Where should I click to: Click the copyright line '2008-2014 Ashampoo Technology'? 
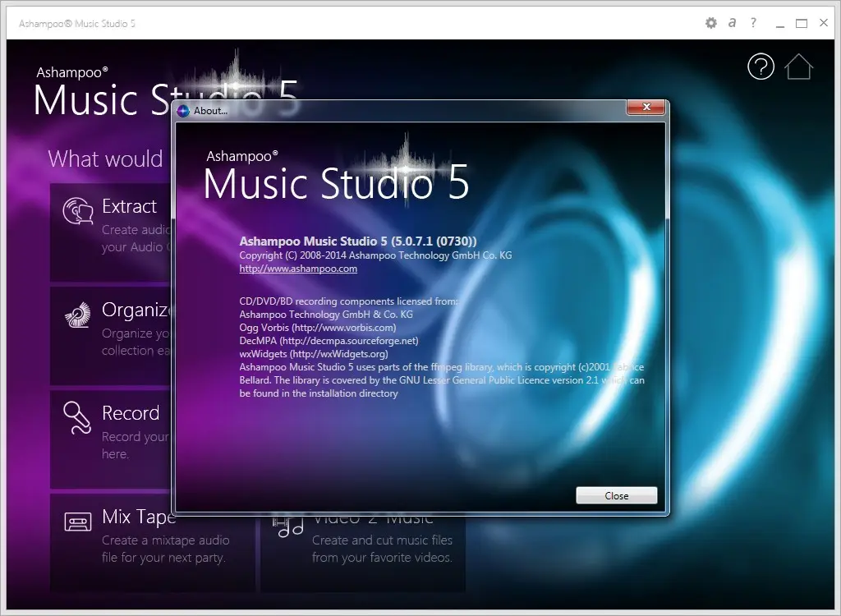[375, 255]
